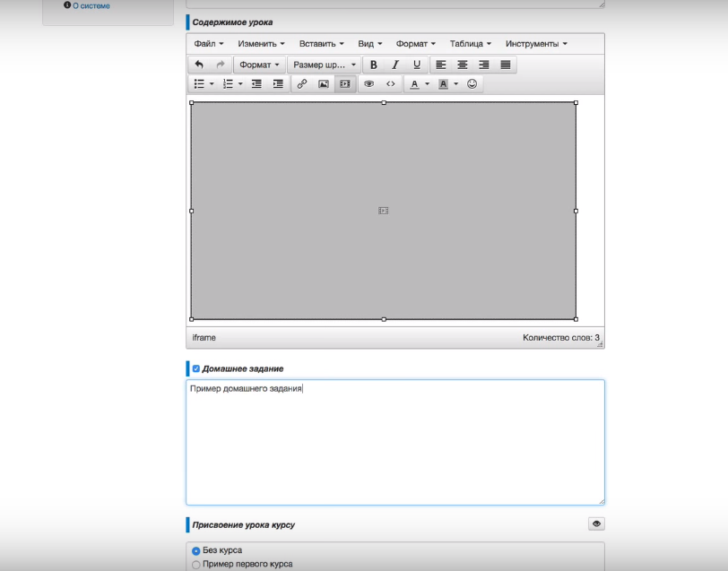Image resolution: width=728 pixels, height=571 pixels.
Task: Click the Количество слов: 3 word count
Action: (561, 338)
